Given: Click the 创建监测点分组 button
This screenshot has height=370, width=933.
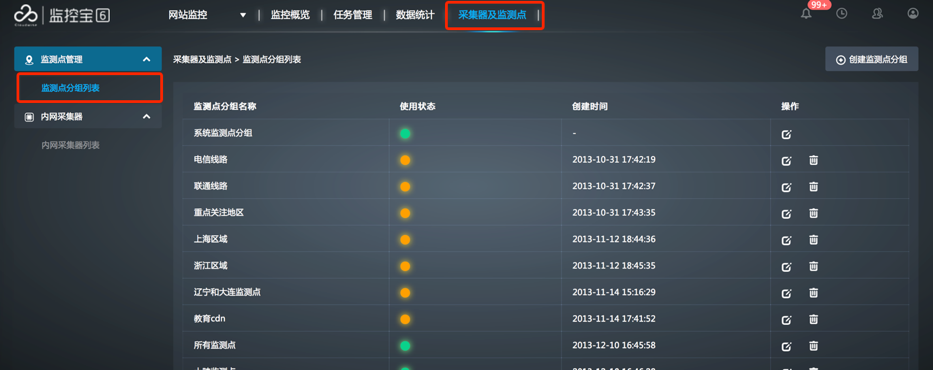Looking at the screenshot, I should pyautogui.click(x=872, y=59).
